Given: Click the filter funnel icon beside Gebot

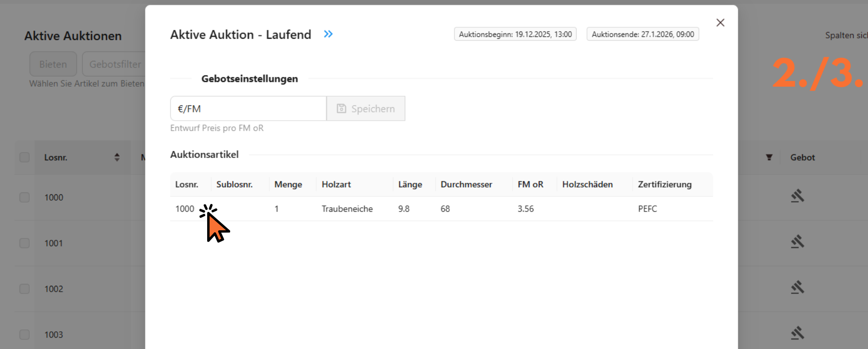Looking at the screenshot, I should (769, 158).
